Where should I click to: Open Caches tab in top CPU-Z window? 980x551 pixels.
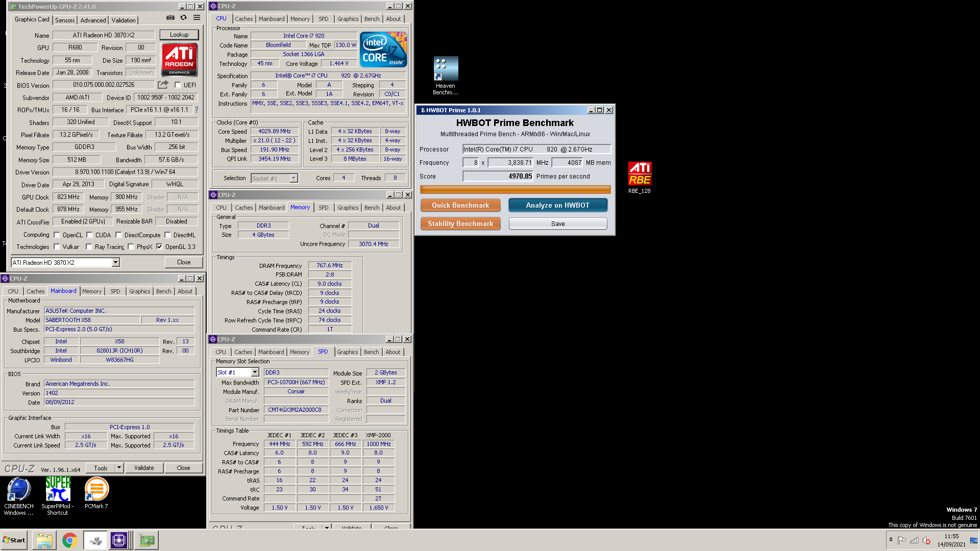point(243,19)
